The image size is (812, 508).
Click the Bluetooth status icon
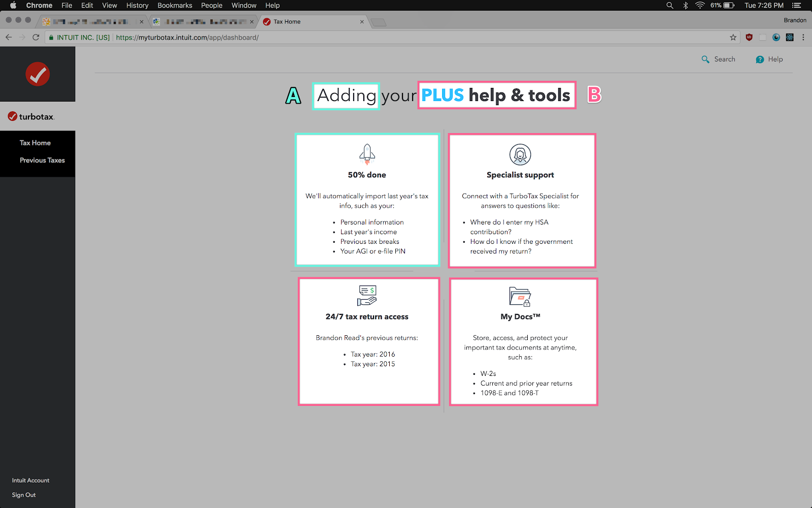(x=685, y=5)
